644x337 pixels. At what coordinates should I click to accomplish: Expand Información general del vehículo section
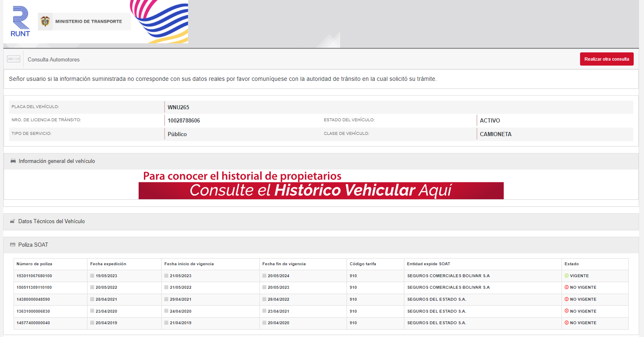[57, 161]
